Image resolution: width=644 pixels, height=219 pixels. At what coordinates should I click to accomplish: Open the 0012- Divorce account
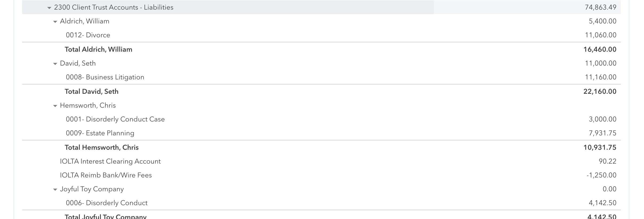(x=88, y=35)
